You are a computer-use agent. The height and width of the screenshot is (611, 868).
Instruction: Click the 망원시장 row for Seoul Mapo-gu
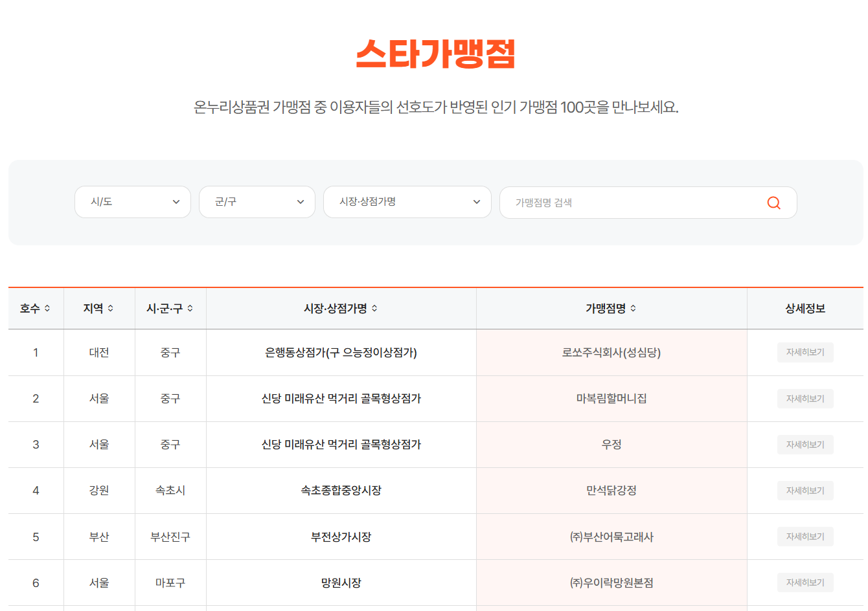pyautogui.click(x=340, y=582)
